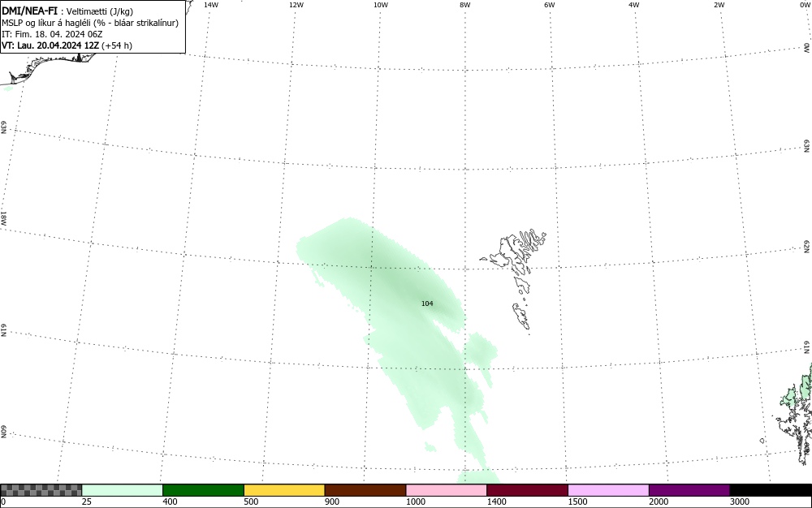Click the "12W" longitude label
The width and height of the screenshot is (812, 508).
[296, 5]
